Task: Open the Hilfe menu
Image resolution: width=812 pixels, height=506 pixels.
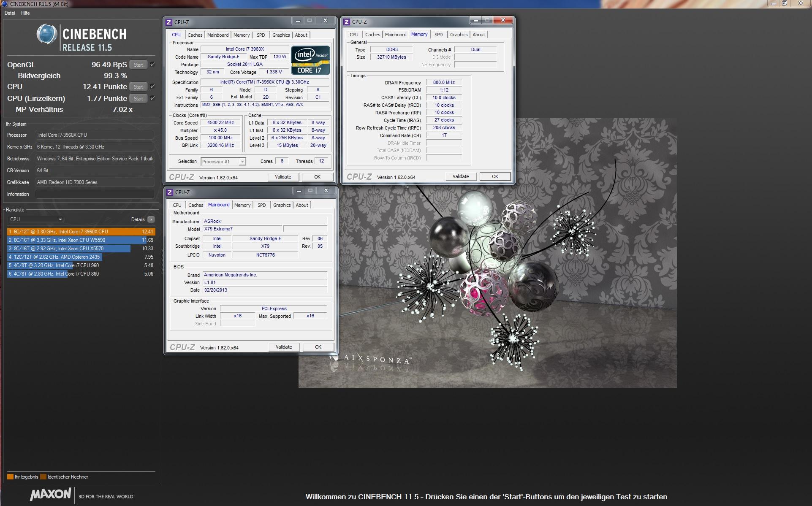Action: 25,13
